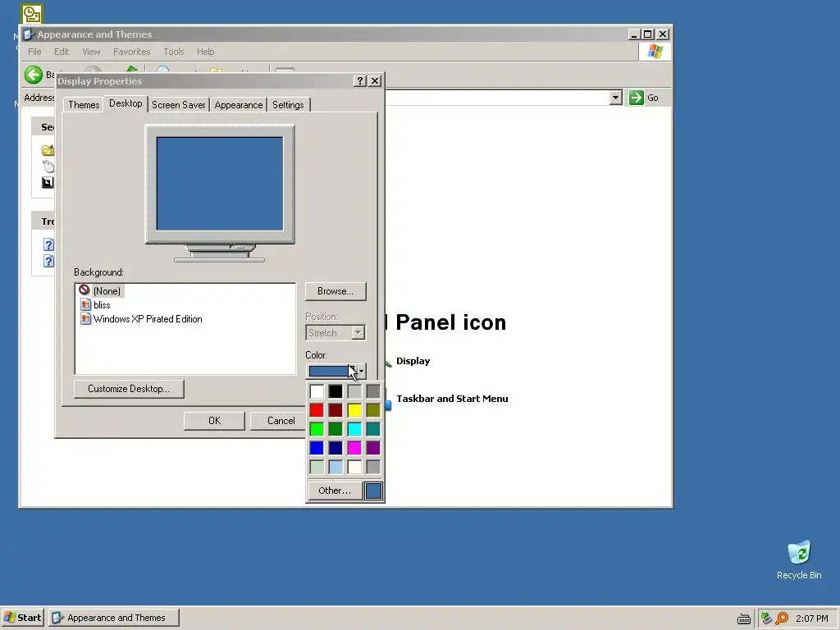Choose the bright red swatch
This screenshot has width=840, height=630.
click(317, 410)
